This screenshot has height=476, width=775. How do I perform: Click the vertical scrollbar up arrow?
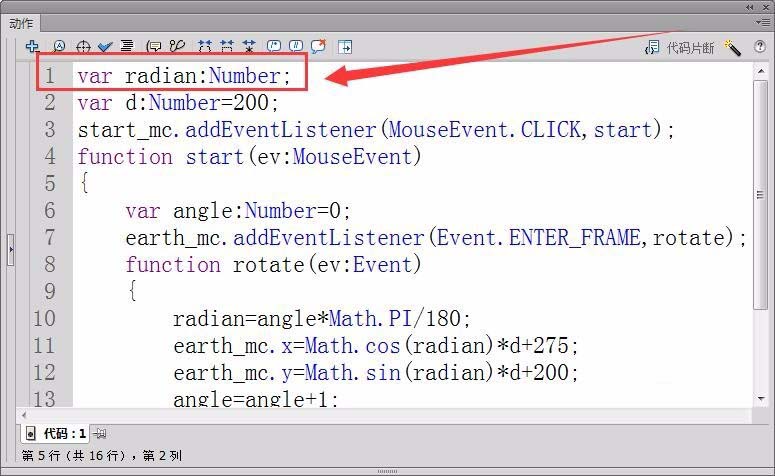(x=761, y=72)
